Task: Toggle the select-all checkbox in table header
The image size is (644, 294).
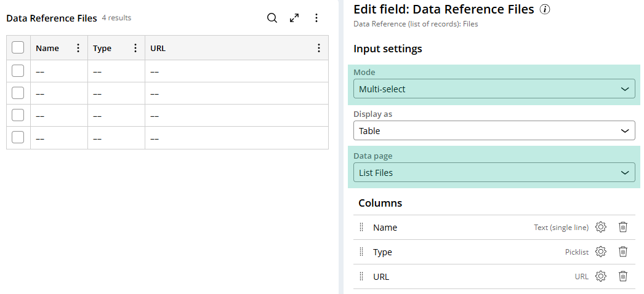Action: click(18, 48)
